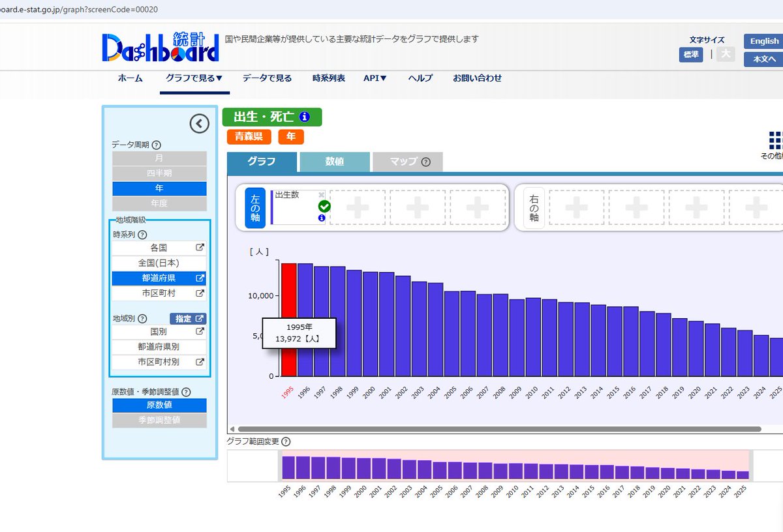The width and height of the screenshot is (783, 532).
Task: Open help for 地域別
Action: 142,319
